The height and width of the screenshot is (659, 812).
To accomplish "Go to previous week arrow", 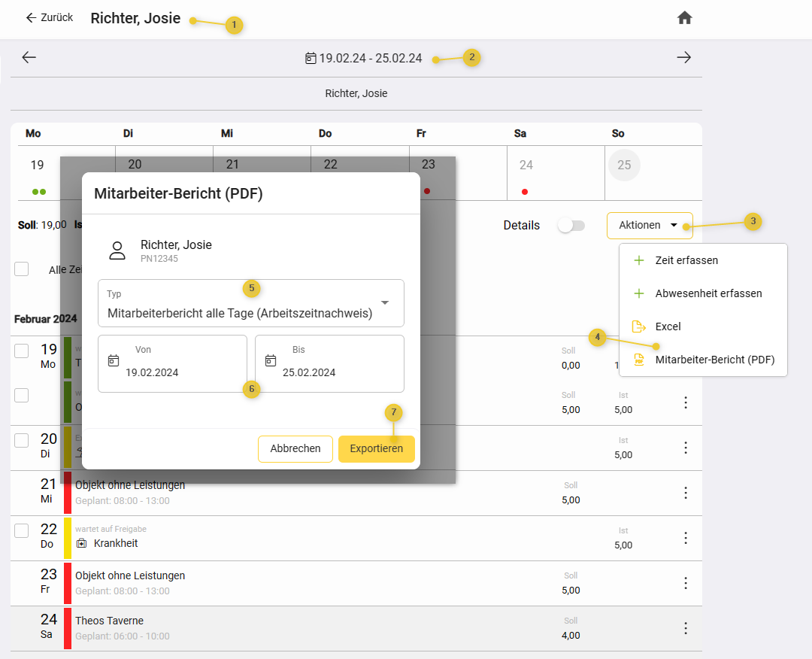I will (x=29, y=57).
